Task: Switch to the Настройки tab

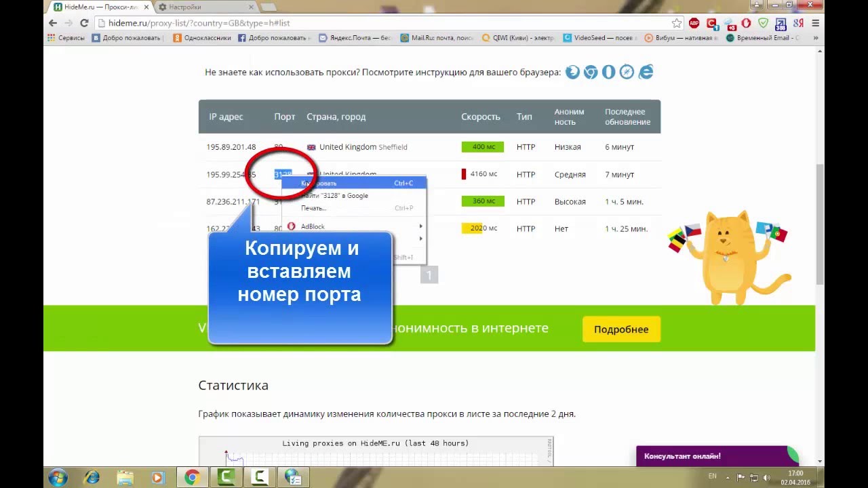Action: 203,7
